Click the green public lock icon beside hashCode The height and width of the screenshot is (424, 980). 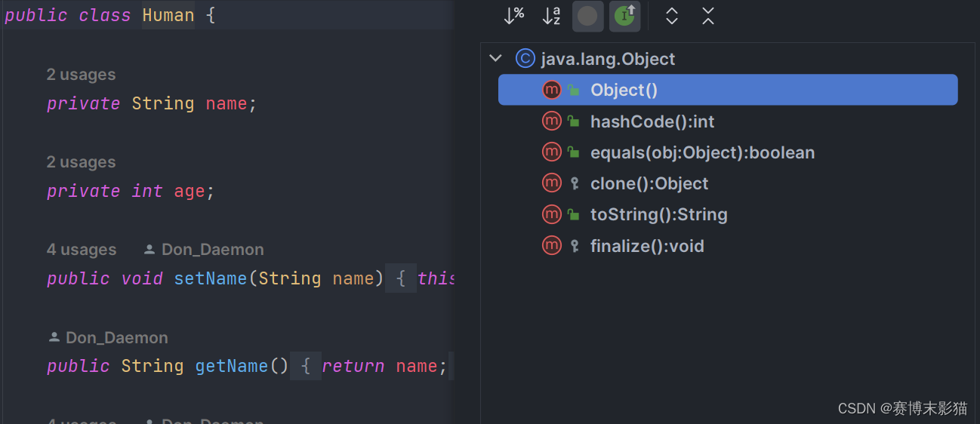pyautogui.click(x=575, y=121)
